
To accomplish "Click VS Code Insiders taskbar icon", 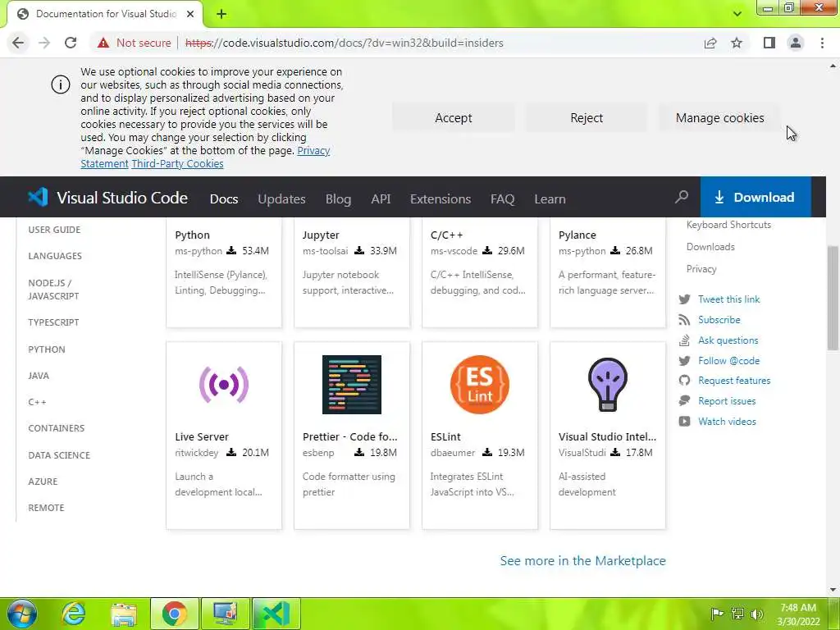I will (x=276, y=614).
